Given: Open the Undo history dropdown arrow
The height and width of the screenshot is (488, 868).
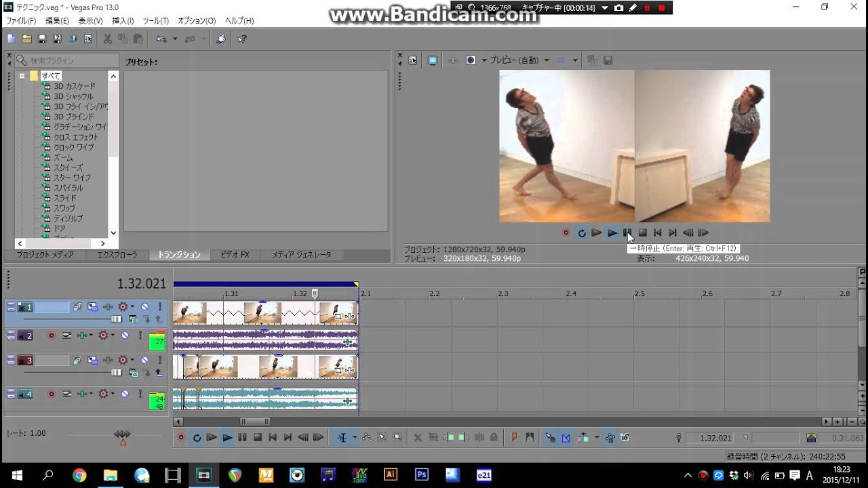Looking at the screenshot, I should (174, 39).
